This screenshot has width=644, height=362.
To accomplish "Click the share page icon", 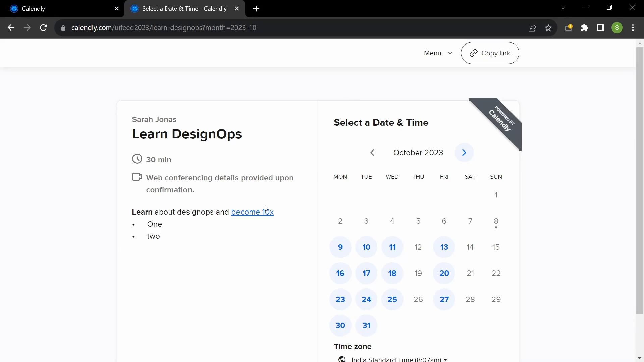I will pos(532,28).
